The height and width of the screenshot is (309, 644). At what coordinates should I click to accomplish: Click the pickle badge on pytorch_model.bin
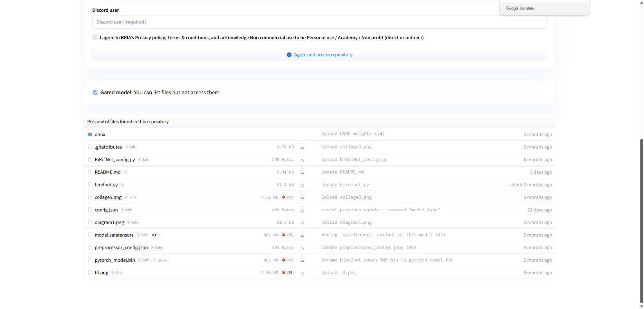pos(160,260)
